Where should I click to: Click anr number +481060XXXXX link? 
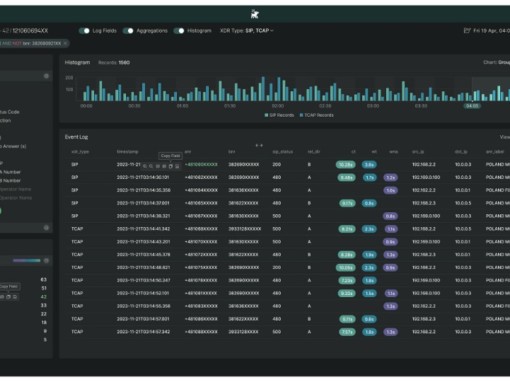201,165
